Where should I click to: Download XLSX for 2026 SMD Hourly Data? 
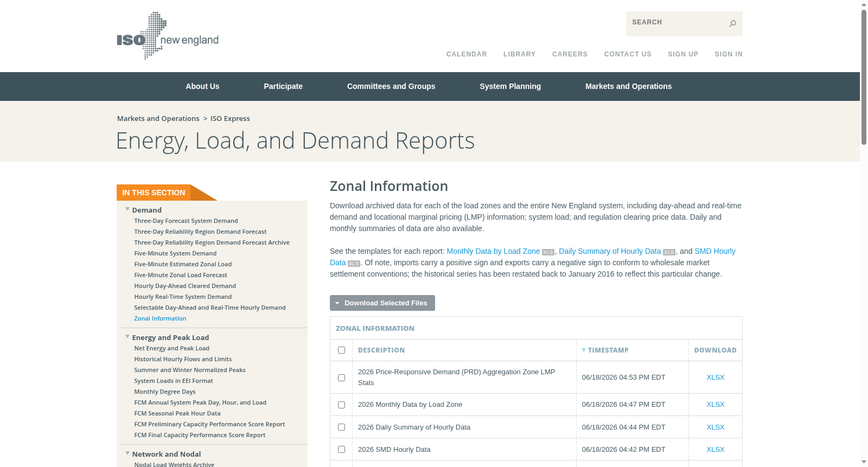715,450
